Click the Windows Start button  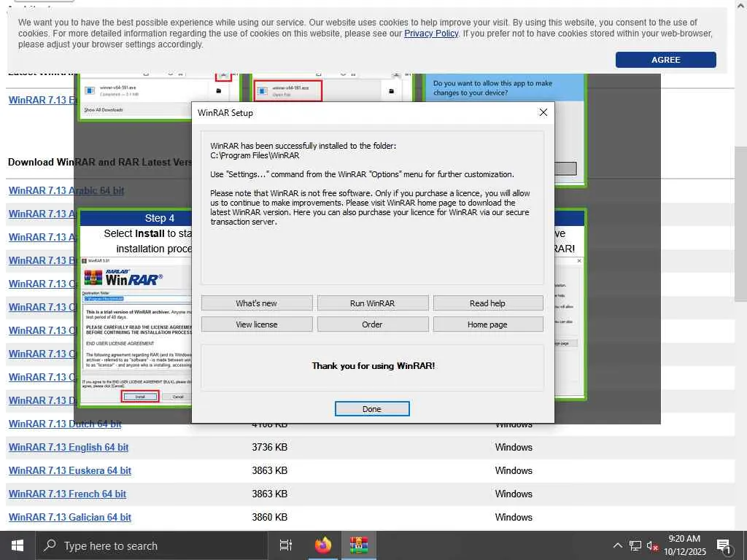pyautogui.click(x=18, y=545)
